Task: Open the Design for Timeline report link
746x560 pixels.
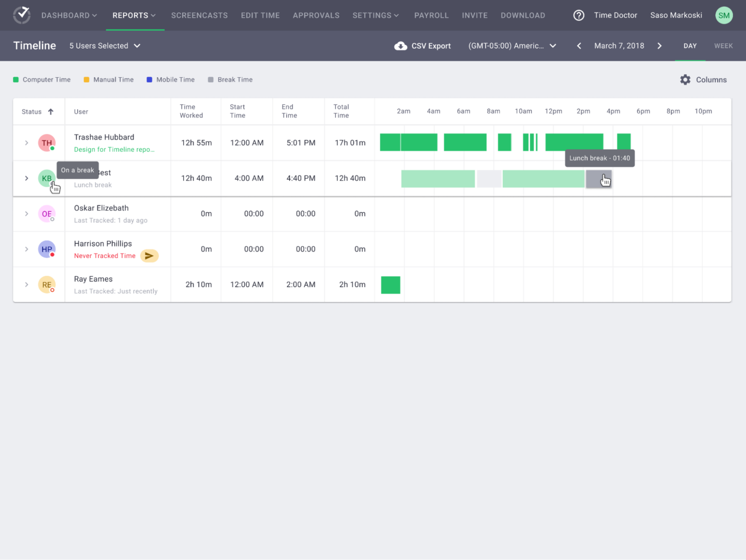Action: (x=115, y=149)
